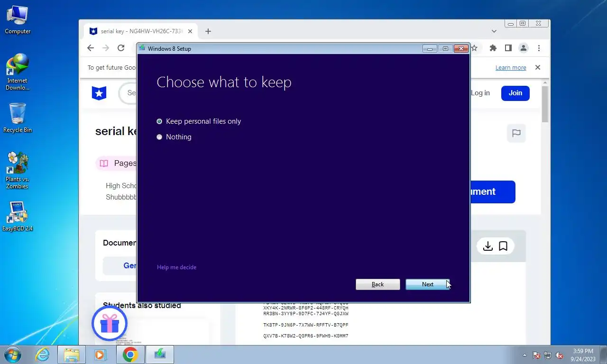Toggle the Chrome side panel icon
Viewport: 607px width, 364px height.
[x=508, y=48]
